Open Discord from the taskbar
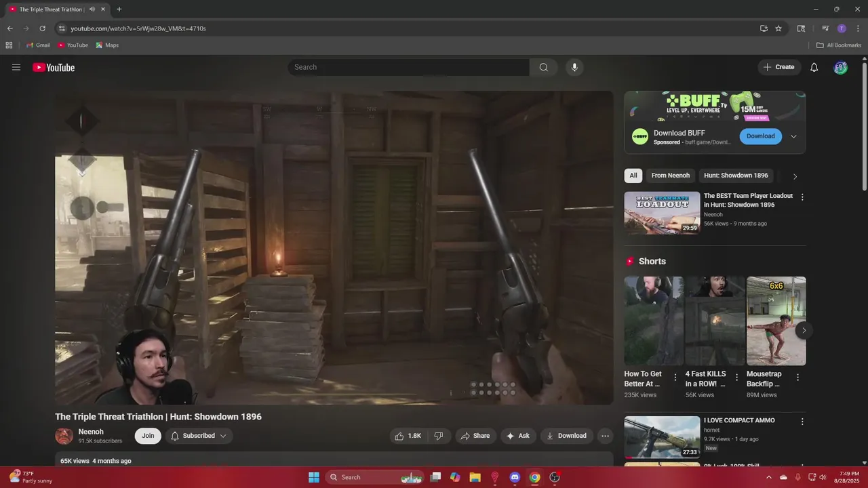Screen dimensions: 868x488 click(x=515, y=477)
